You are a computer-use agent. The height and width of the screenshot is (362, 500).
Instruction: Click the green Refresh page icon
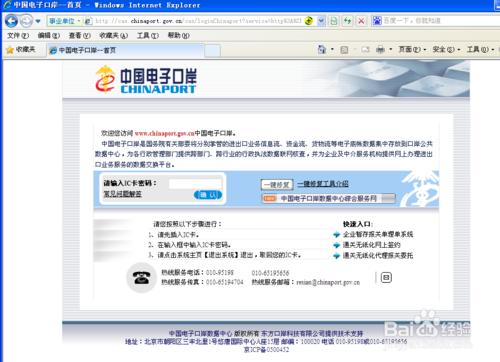347,21
